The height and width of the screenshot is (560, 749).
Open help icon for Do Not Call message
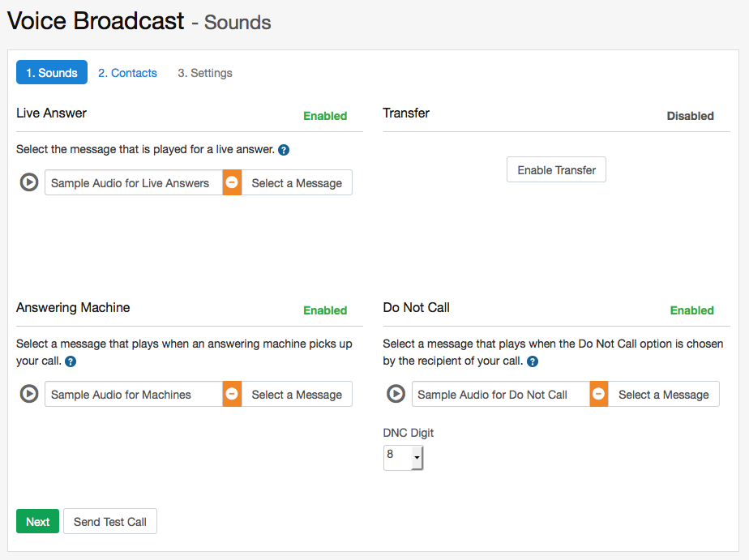tap(533, 361)
